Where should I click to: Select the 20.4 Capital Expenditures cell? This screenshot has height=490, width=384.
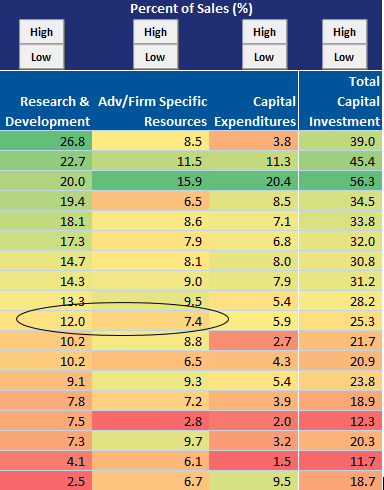coord(253,181)
